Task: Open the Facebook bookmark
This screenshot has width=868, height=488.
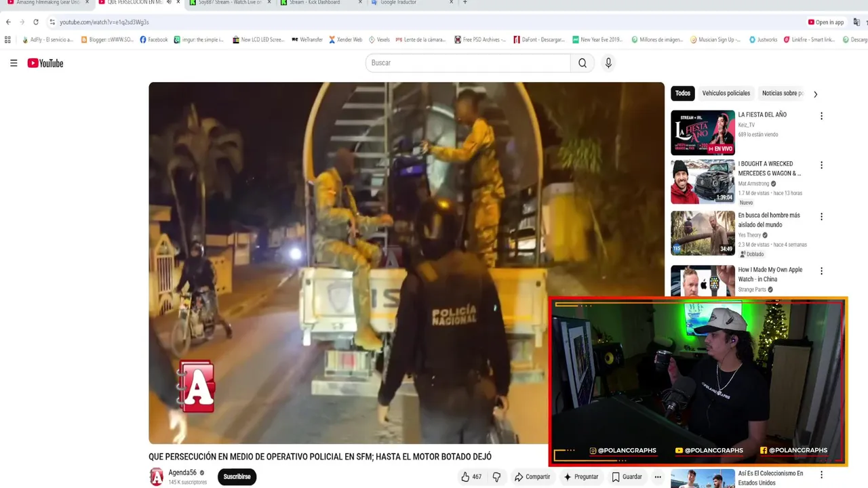Action: pos(154,40)
